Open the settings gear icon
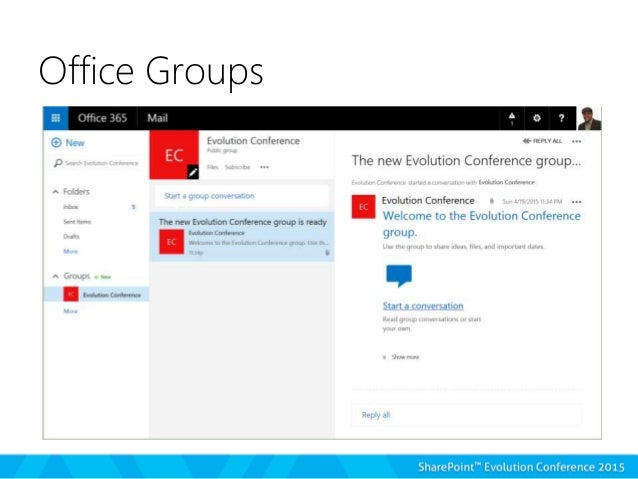638x479 pixels. pyautogui.click(x=537, y=118)
